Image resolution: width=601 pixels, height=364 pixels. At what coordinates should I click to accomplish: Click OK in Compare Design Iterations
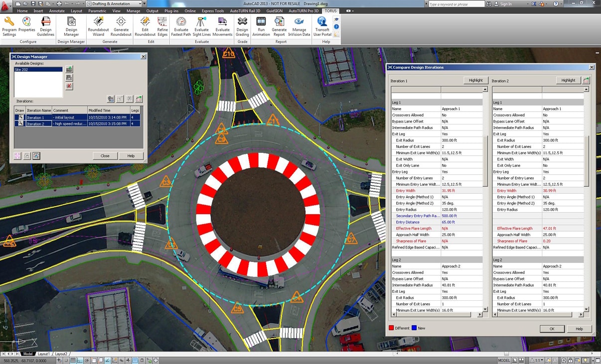[552, 329]
